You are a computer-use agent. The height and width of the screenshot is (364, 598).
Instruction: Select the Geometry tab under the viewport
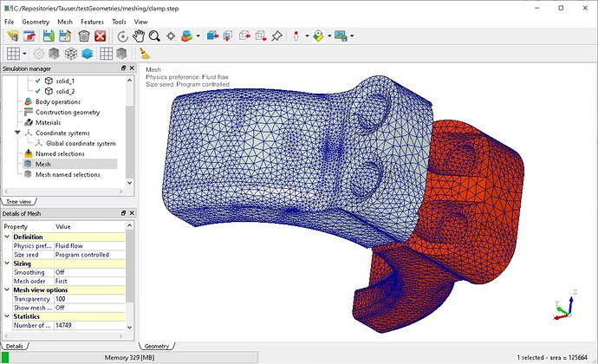157,346
